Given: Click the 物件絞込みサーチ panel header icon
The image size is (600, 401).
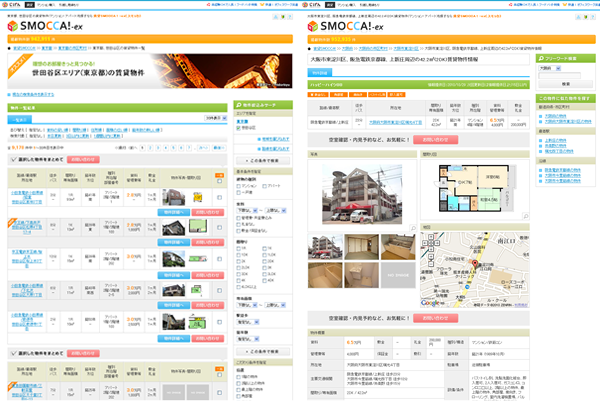Looking at the screenshot, I should [x=237, y=104].
